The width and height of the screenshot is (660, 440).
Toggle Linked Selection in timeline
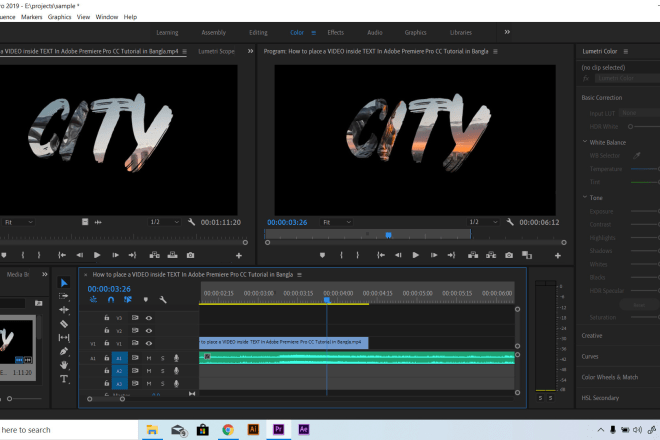[x=128, y=300]
